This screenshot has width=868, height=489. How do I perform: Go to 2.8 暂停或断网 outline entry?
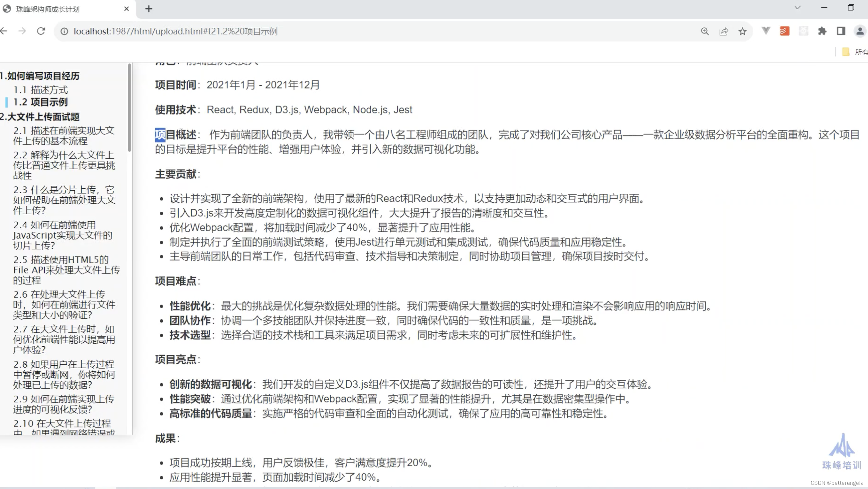64,374
